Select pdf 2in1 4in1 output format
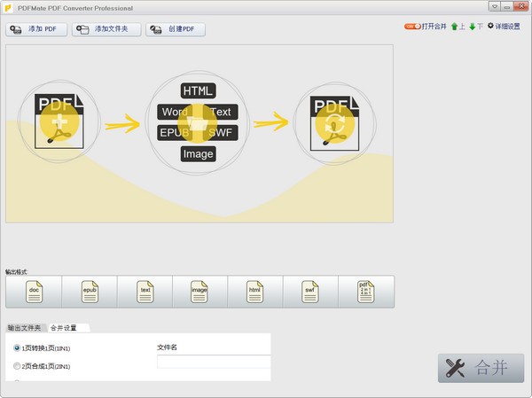This screenshot has width=532, height=398. pos(365,292)
